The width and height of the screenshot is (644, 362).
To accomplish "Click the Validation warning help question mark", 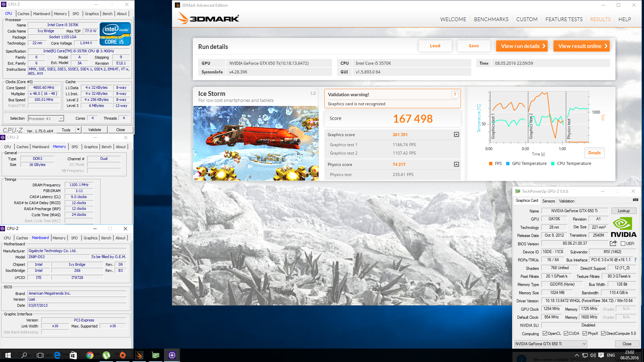I will (455, 95).
